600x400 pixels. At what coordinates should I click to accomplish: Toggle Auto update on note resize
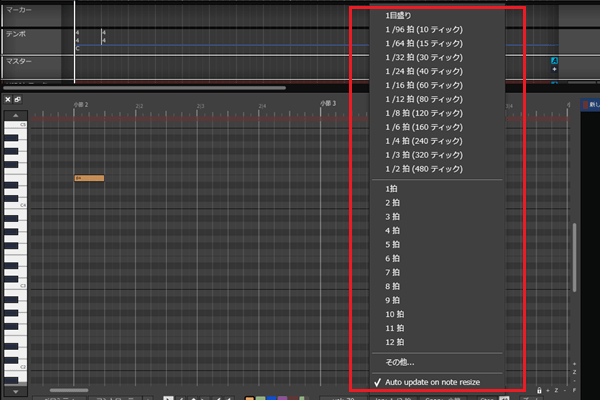click(x=429, y=381)
